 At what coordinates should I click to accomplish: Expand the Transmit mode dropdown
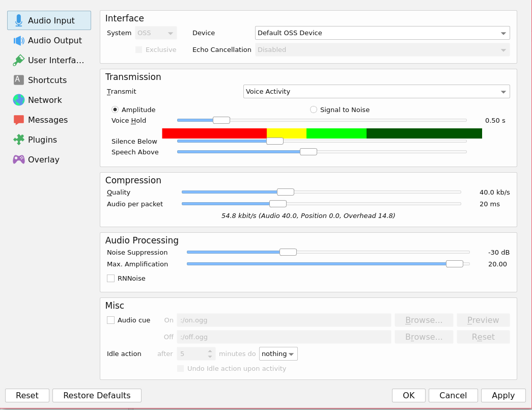point(376,92)
